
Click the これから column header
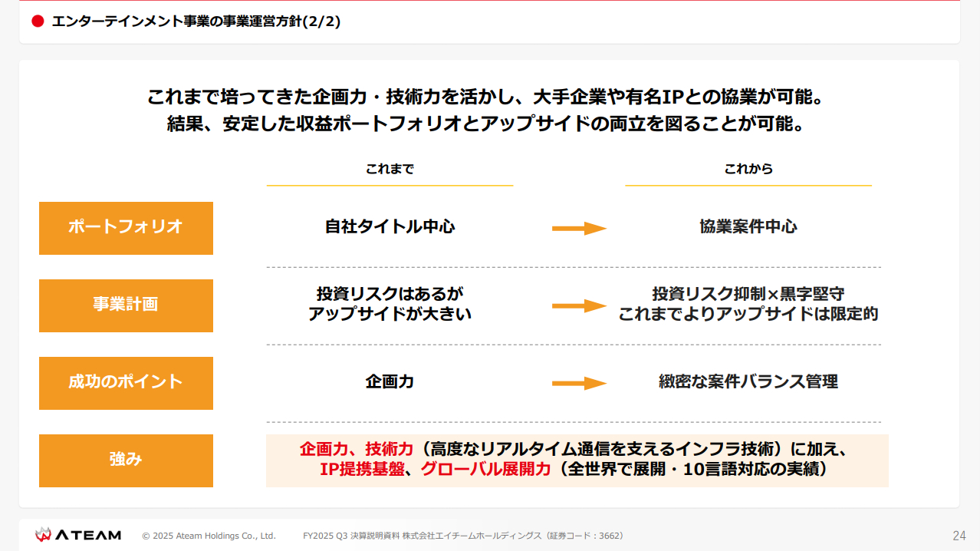748,169
